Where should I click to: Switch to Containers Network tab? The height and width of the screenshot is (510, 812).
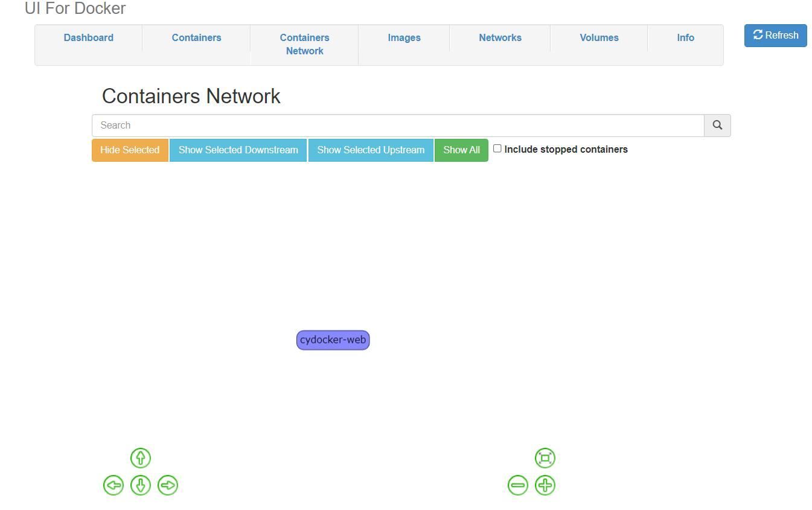tap(305, 44)
